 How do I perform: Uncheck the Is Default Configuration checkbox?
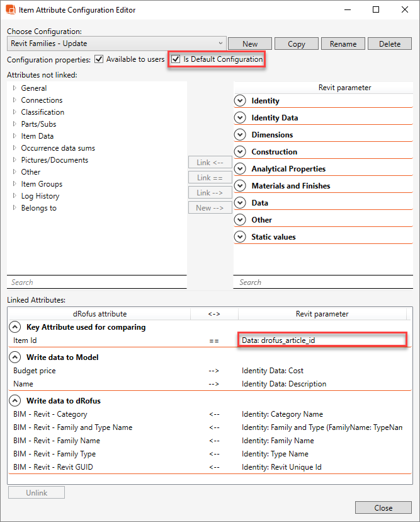pyautogui.click(x=176, y=59)
